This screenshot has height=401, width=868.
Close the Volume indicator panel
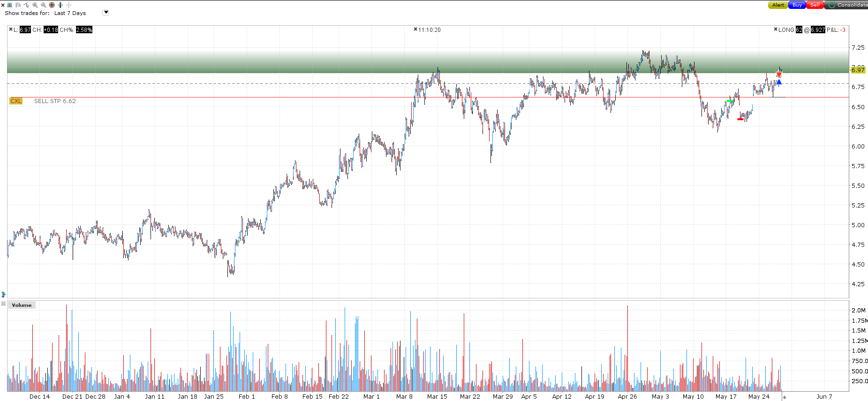coord(3,304)
